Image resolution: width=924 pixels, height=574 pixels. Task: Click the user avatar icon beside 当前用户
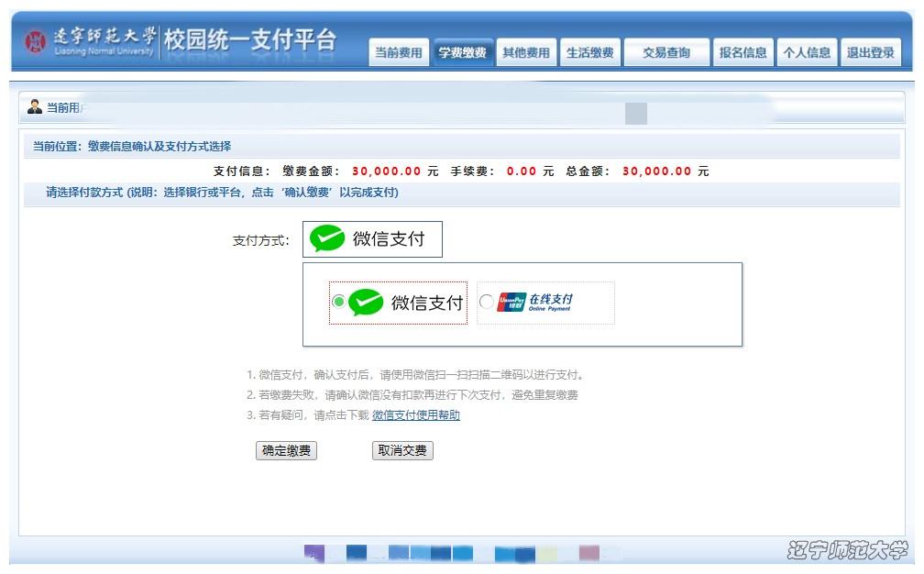tap(35, 107)
